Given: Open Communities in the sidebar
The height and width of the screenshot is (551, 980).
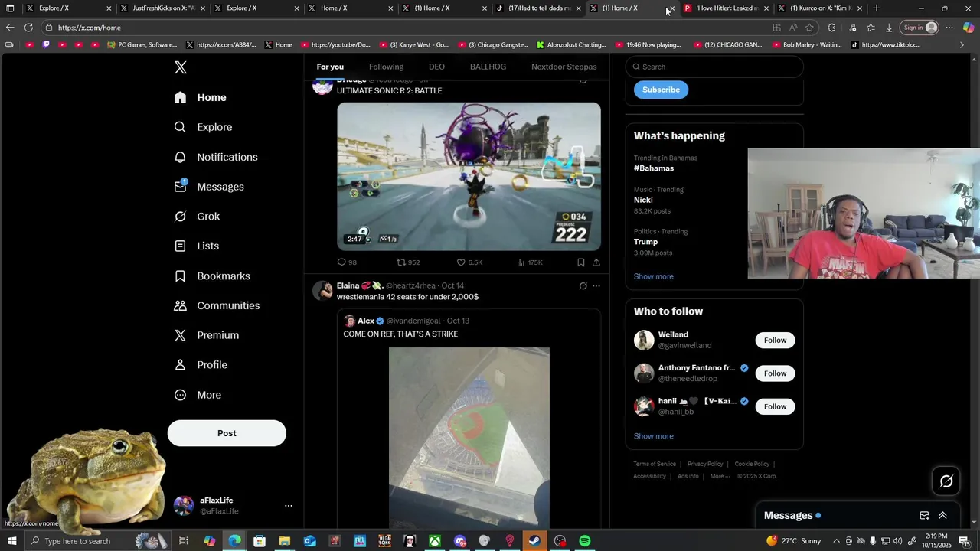Looking at the screenshot, I should [217, 305].
